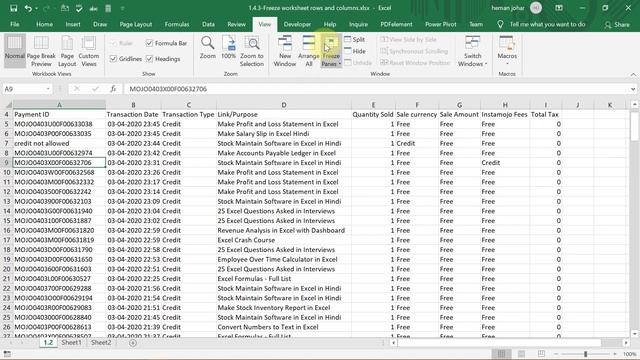This screenshot has width=640, height=360.
Task: Select 'Payment ID' header cell
Action: [x=59, y=114]
